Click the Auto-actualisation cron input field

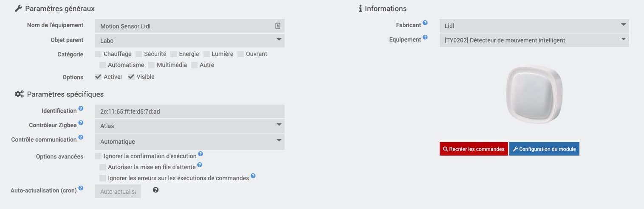point(118,191)
